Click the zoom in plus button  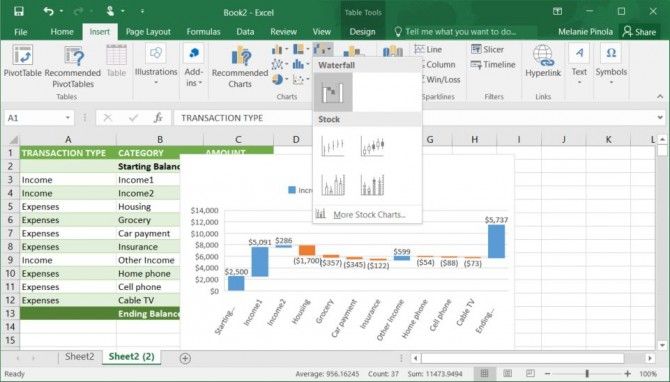(627, 373)
